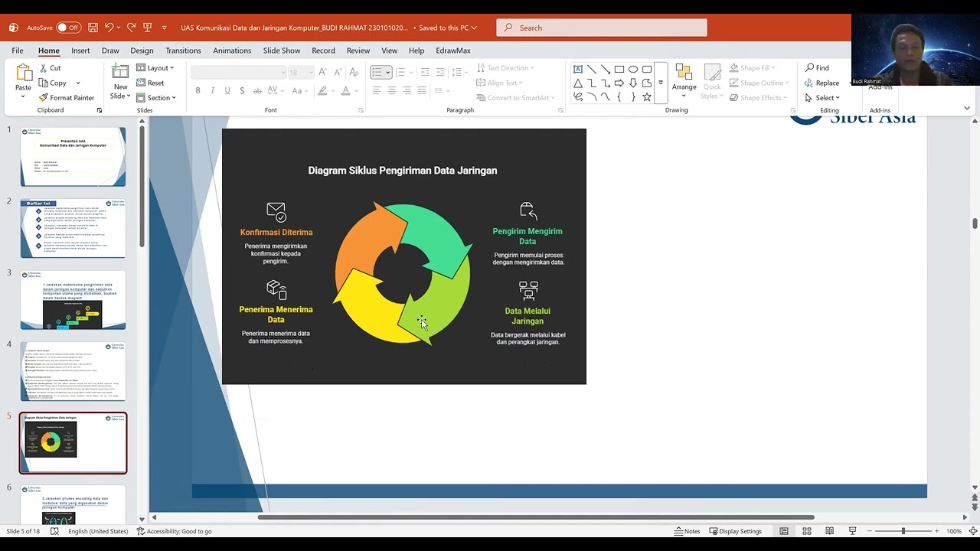Start presentation from beginning icon
Viewport: 980px width, 551px height.
click(x=148, y=28)
